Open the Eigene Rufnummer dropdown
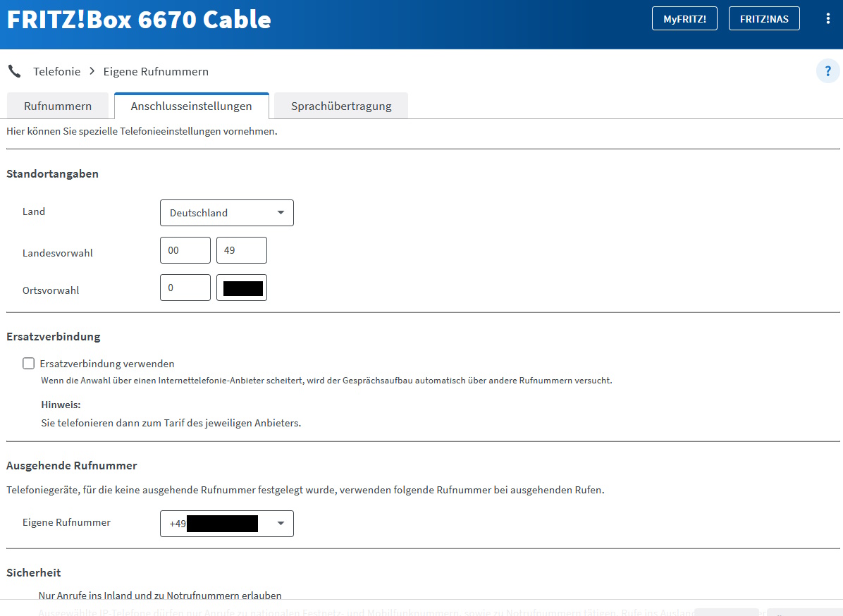This screenshot has width=843, height=616. pyautogui.click(x=227, y=524)
